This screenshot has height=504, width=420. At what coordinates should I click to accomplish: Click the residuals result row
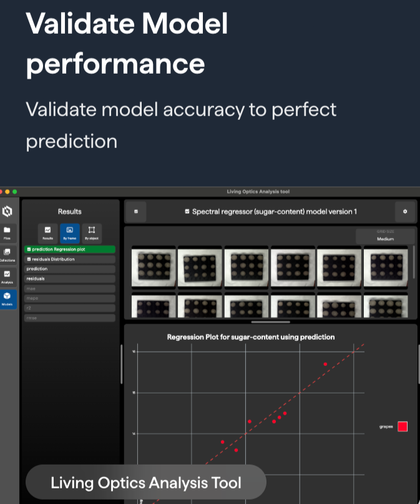(69, 279)
